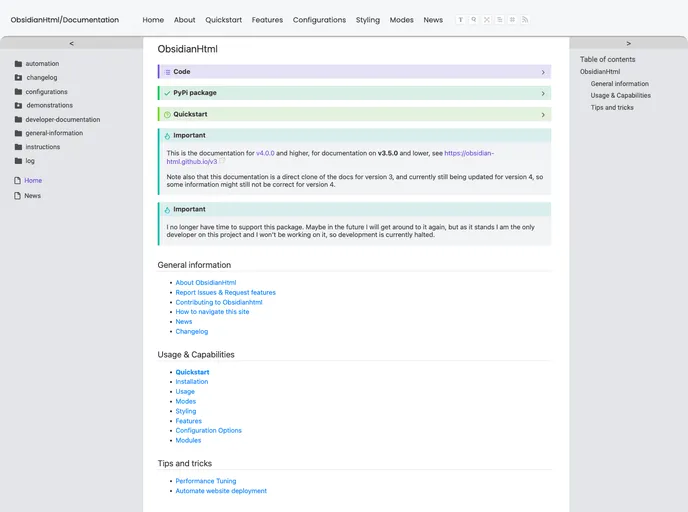This screenshot has width=688, height=512.
Task: Click the changelog folder icon
Action: pos(18,78)
